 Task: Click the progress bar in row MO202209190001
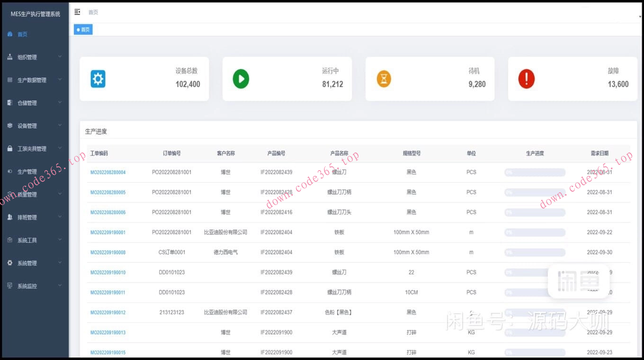[x=535, y=233]
